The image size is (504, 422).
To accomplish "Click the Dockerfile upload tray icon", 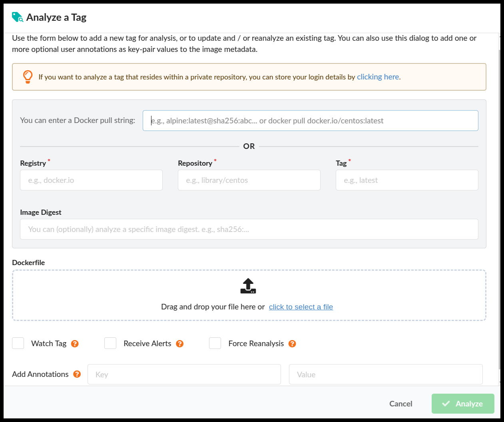I will tap(248, 286).
